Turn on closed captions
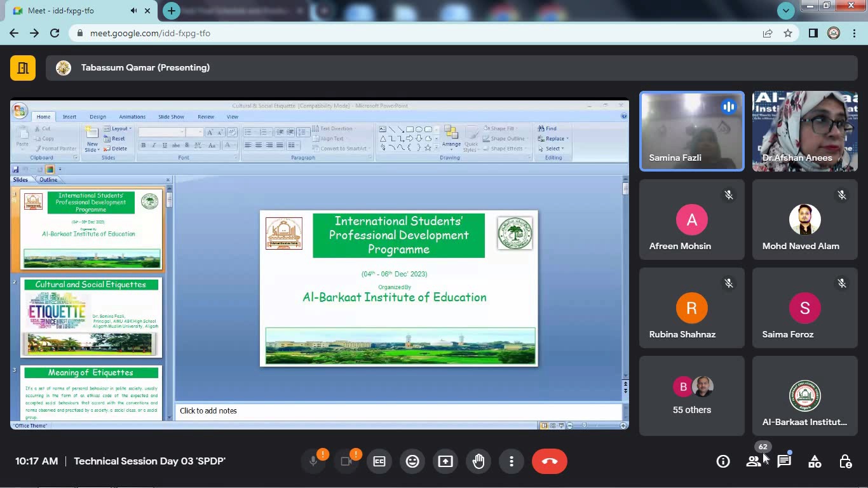The image size is (868, 488). (x=379, y=461)
